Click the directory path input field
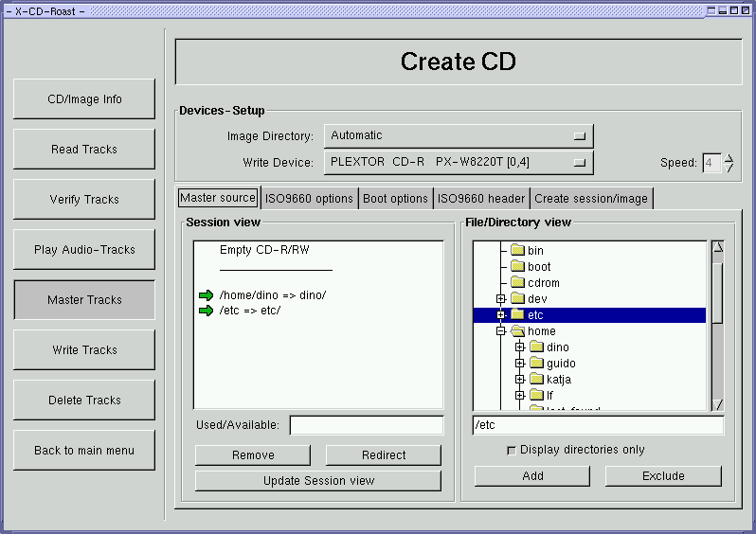This screenshot has height=534, width=756. pyautogui.click(x=598, y=426)
